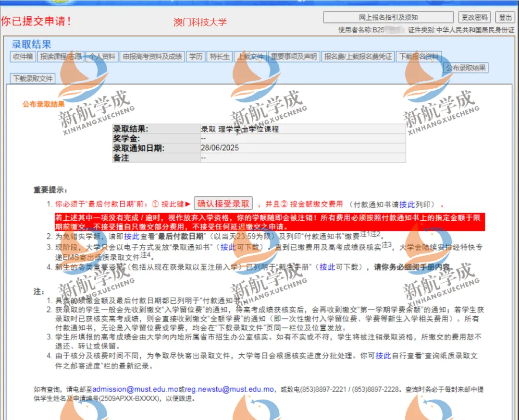The image size is (519, 420).
Task: Switch to the 报读课程/志愿 tab
Action: click(61, 57)
